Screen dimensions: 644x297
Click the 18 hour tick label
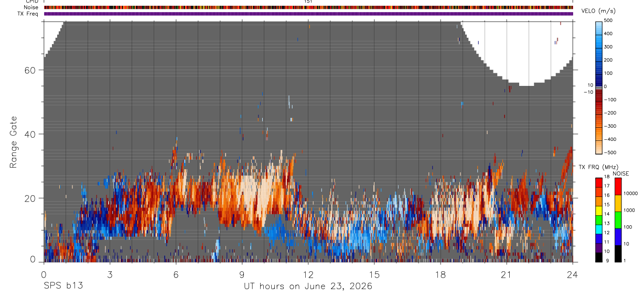[x=441, y=274]
